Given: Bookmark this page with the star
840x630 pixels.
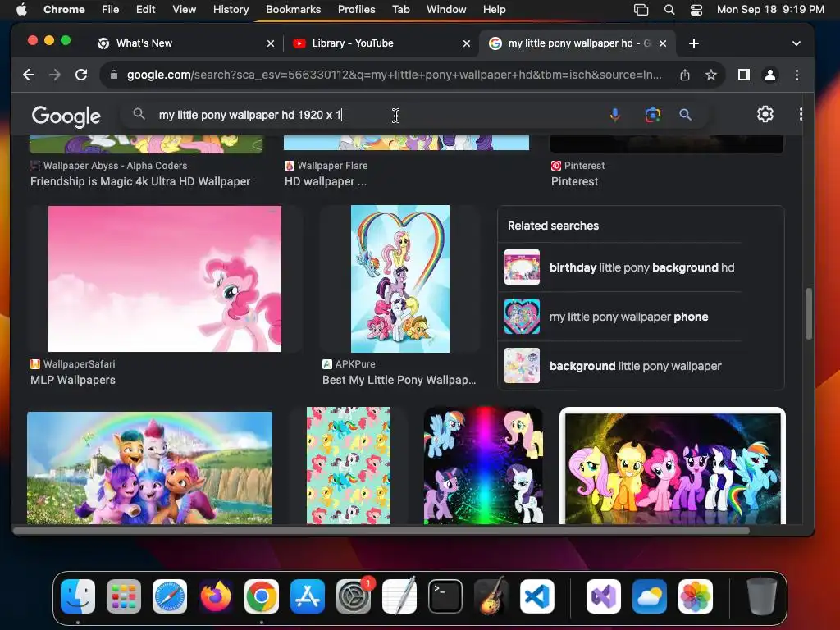Looking at the screenshot, I should click(x=711, y=75).
